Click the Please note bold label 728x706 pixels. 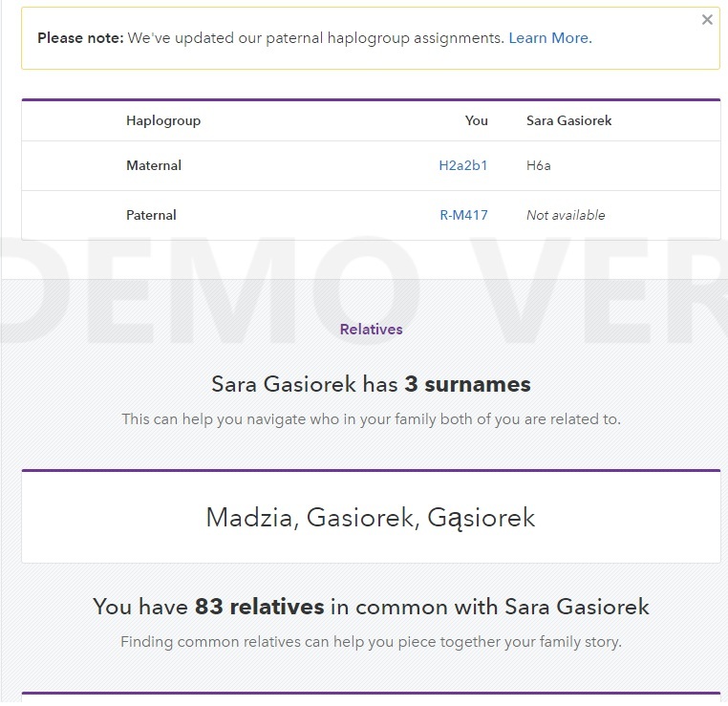coord(81,38)
